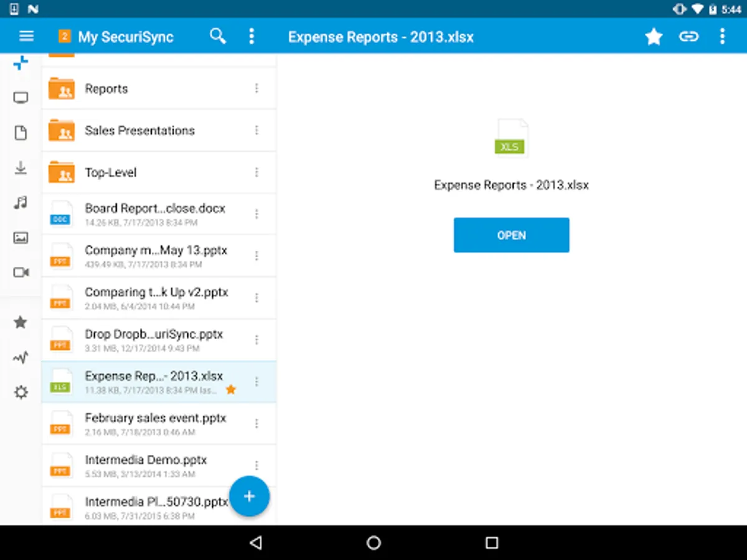Open options for Expense Rep...- 2013.xlsx row

(256, 382)
